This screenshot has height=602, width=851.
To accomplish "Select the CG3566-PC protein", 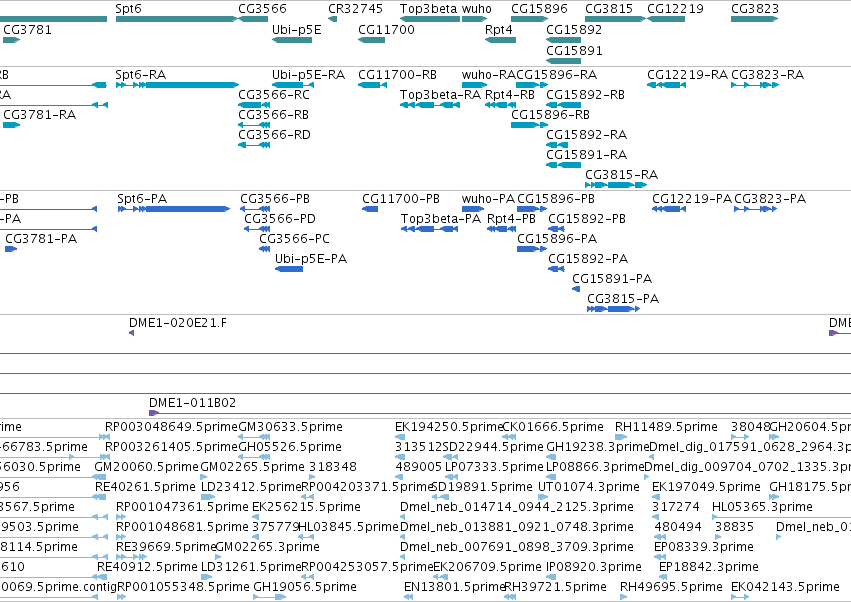I will pos(264,249).
